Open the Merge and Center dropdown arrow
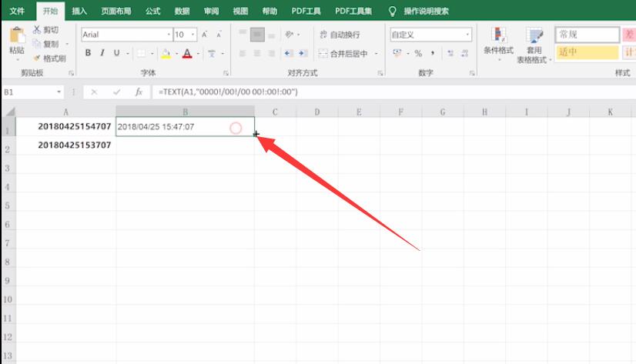 (376, 53)
